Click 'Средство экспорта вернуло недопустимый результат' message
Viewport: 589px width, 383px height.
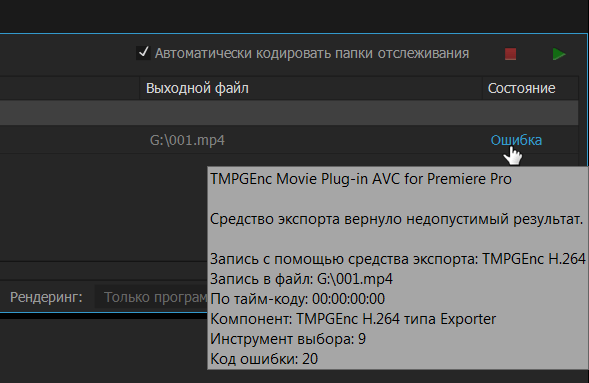(x=396, y=219)
